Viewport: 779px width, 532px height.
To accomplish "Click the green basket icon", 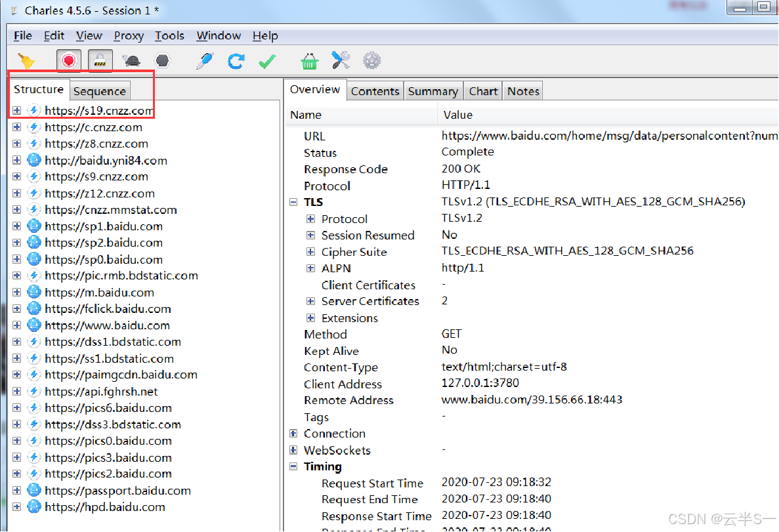I will point(310,61).
